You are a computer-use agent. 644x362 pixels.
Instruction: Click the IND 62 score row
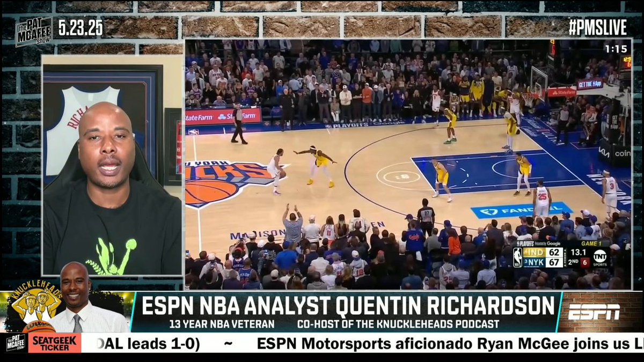click(x=544, y=252)
